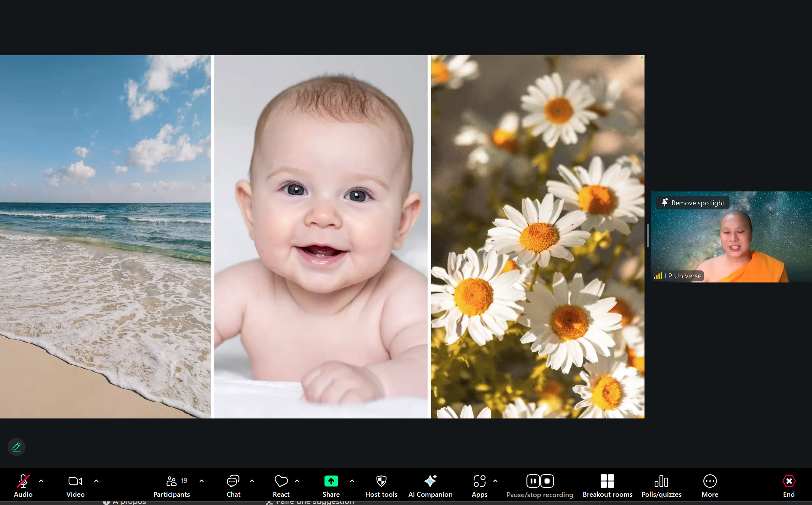Image resolution: width=812 pixels, height=505 pixels.
Task: Expand audio options chevron
Action: point(41,481)
